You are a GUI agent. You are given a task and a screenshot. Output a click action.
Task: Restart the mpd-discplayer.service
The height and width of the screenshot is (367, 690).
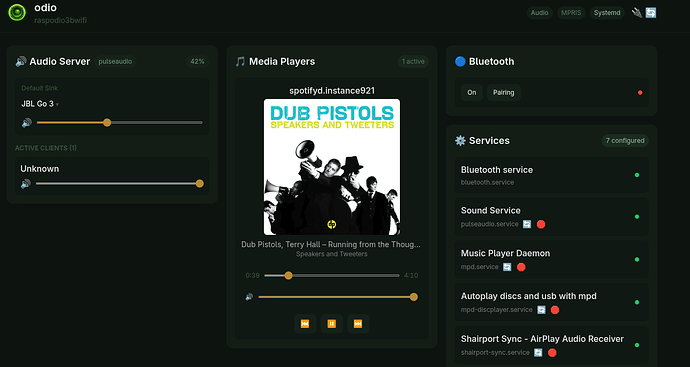point(541,310)
